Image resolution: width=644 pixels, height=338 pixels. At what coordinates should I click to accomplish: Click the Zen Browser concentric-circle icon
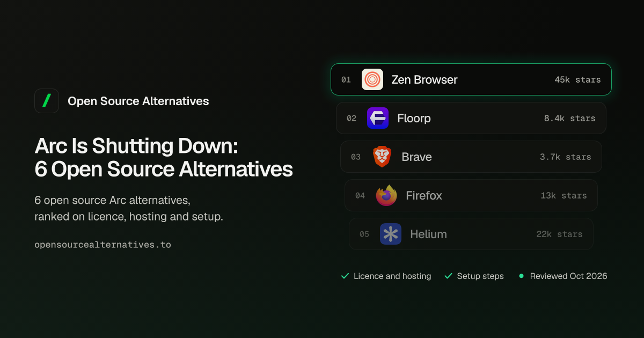[372, 79]
